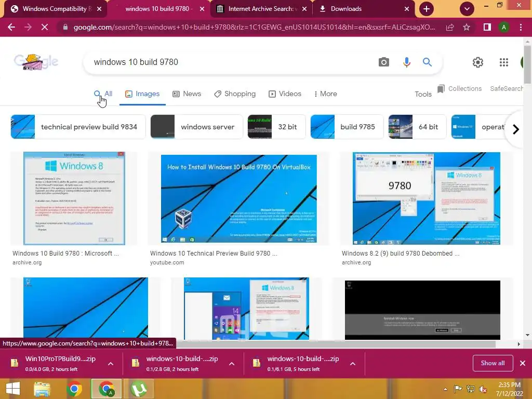
Task: Open first Chrome icon in taskbar
Action: pos(74,389)
